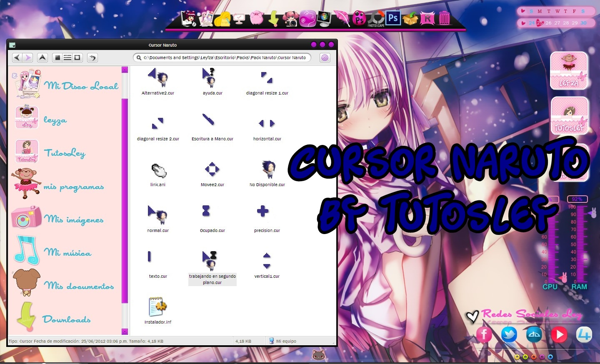Click search magnifier in address bar
Viewport: 600px width, 364px height.
[x=139, y=57]
